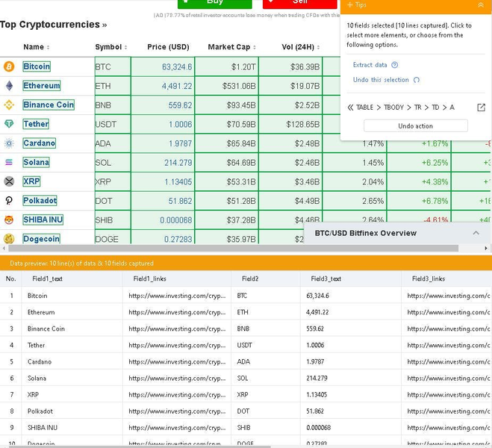
Task: Click the SHIBA INU logo icon
Action: pyautogui.click(x=9, y=220)
